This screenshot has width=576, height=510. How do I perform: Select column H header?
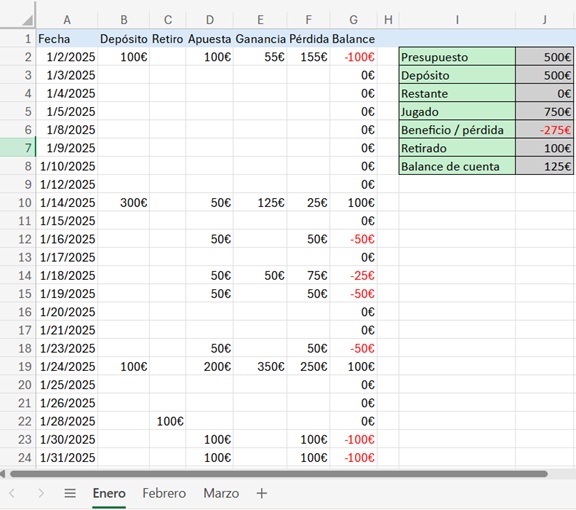point(388,20)
